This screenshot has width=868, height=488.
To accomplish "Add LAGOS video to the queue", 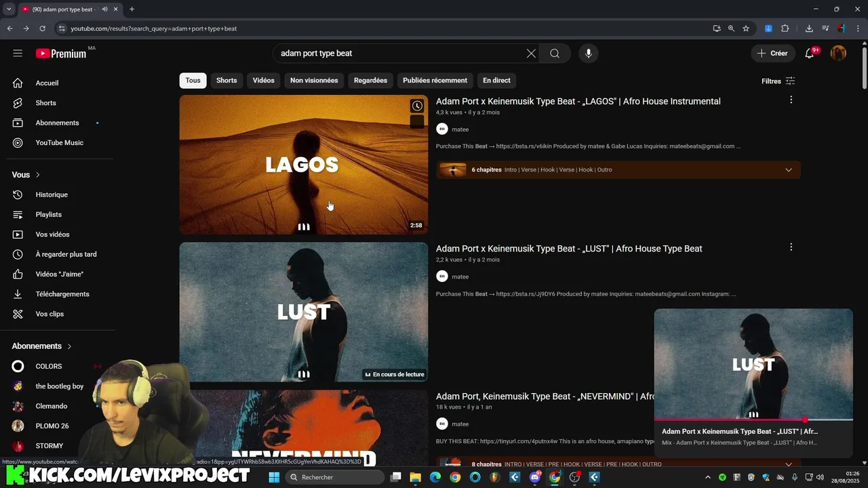I will (x=417, y=122).
